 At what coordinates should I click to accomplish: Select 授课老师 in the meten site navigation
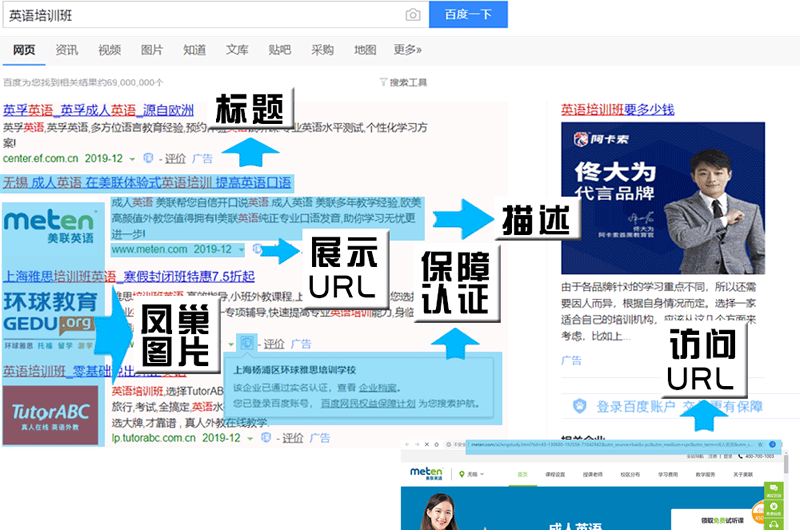click(593, 474)
